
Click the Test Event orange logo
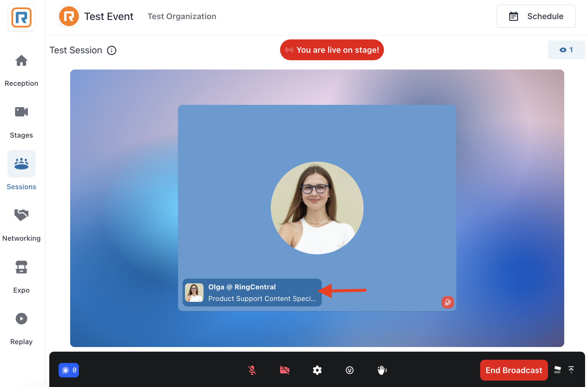pos(69,17)
